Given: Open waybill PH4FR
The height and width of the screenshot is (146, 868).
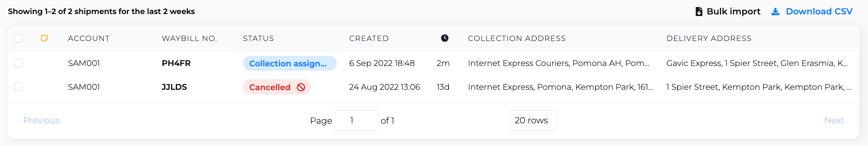Looking at the screenshot, I should [176, 63].
